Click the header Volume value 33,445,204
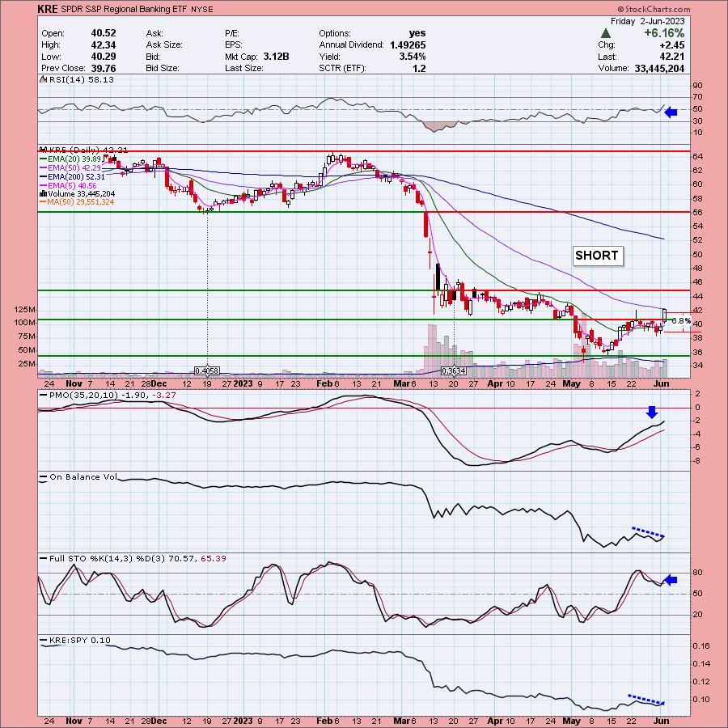The height and width of the screenshot is (728, 728). [659, 68]
